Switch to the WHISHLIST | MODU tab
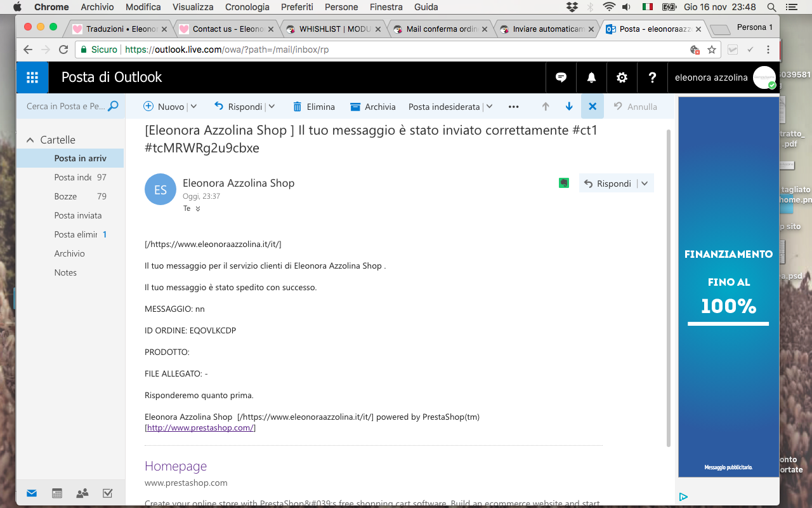This screenshot has height=508, width=812. coord(333,29)
